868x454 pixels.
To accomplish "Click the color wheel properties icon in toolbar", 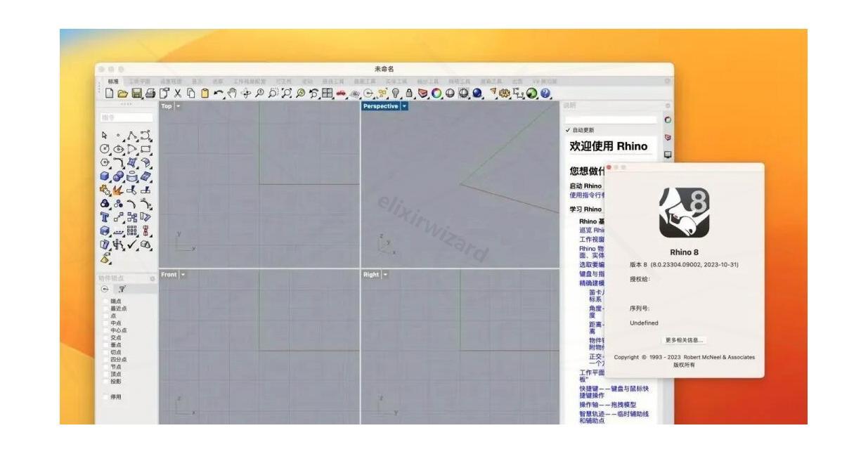I will click(x=436, y=92).
